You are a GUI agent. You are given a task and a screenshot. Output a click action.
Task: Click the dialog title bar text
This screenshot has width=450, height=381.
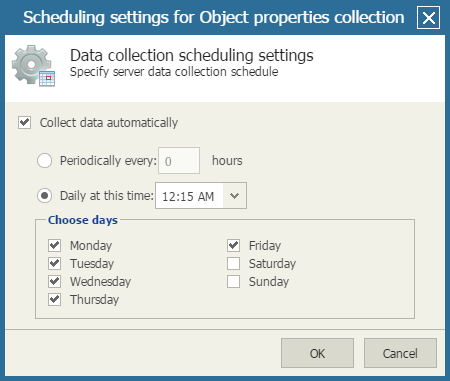[x=214, y=17]
